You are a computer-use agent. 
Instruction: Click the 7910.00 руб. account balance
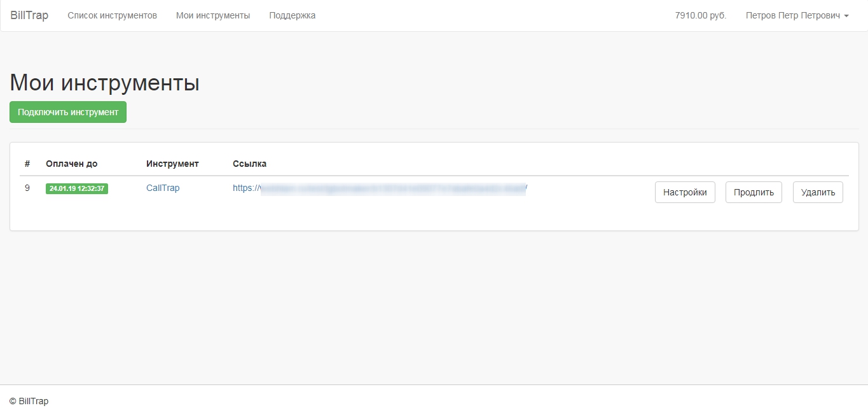point(700,15)
